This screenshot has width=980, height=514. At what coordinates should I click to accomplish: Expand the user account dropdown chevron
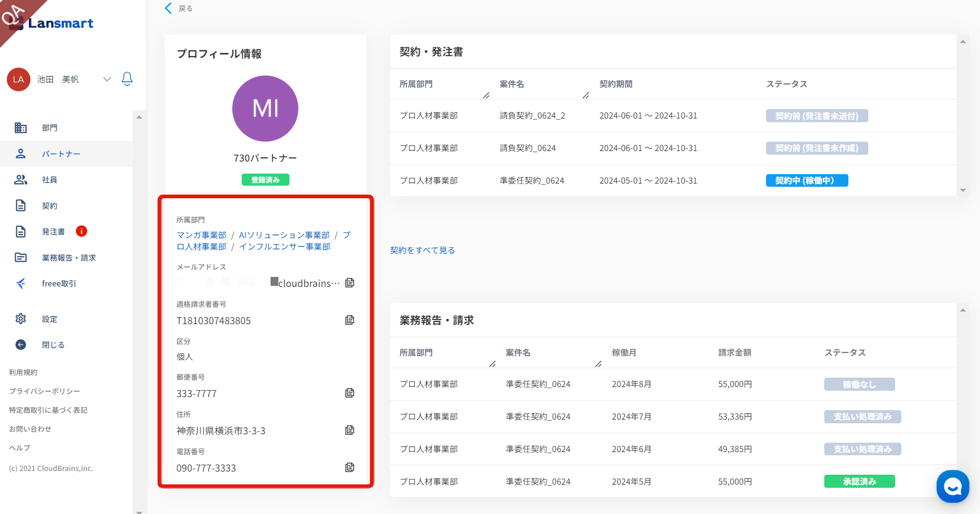pyautogui.click(x=107, y=79)
